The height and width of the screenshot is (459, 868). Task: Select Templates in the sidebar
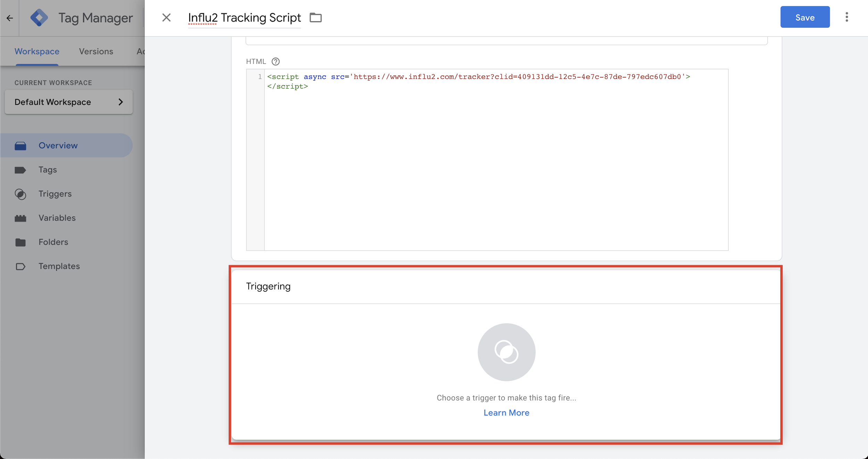point(59,266)
